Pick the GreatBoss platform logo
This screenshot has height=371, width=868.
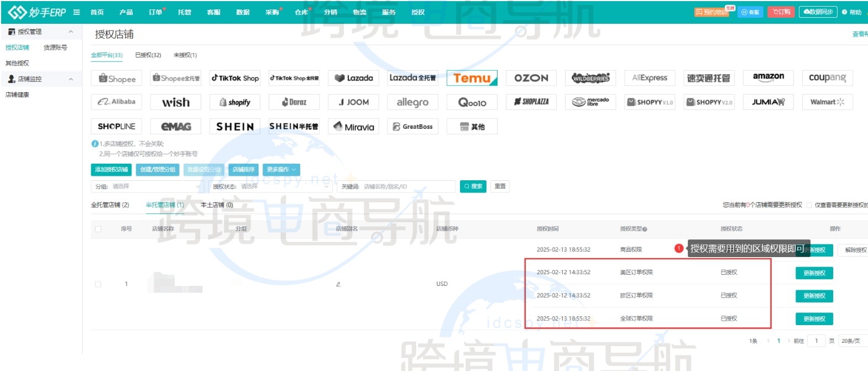(x=412, y=127)
